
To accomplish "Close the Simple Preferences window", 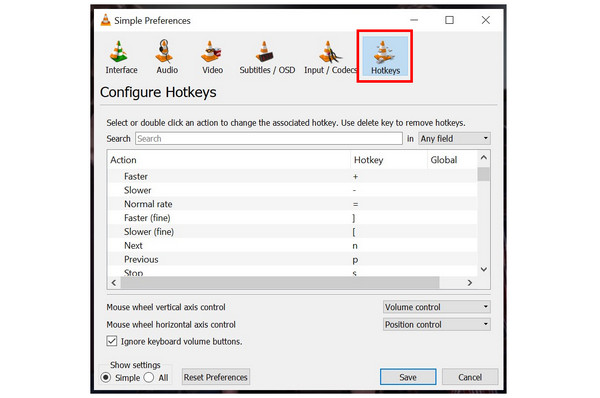I will click(486, 20).
